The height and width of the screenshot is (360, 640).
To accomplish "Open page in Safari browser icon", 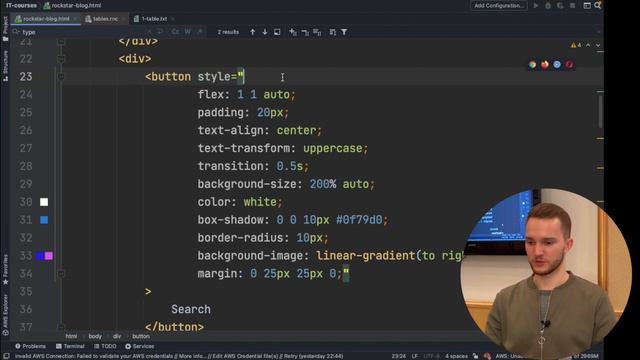I will tap(557, 64).
